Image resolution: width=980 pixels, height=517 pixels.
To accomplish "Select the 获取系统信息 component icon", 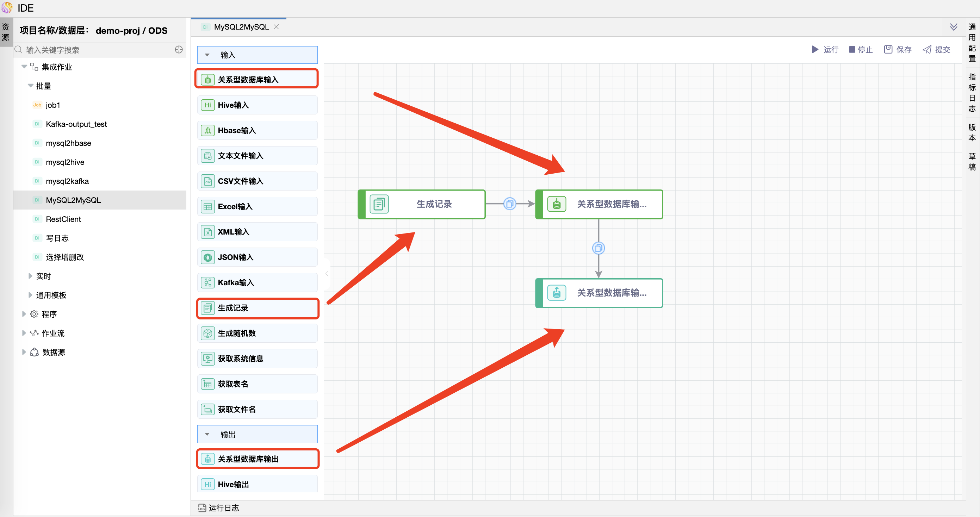I will pos(208,359).
